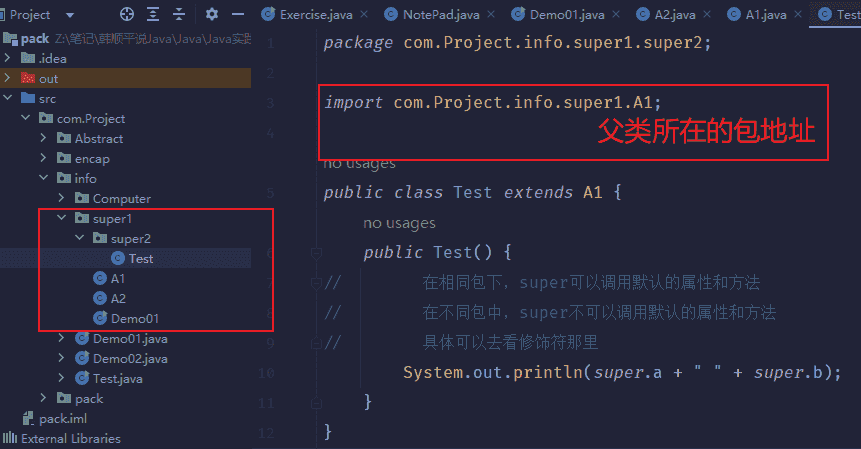Hide the Project panel with minus icon
Viewport: 861px width, 449px height.
(x=238, y=15)
